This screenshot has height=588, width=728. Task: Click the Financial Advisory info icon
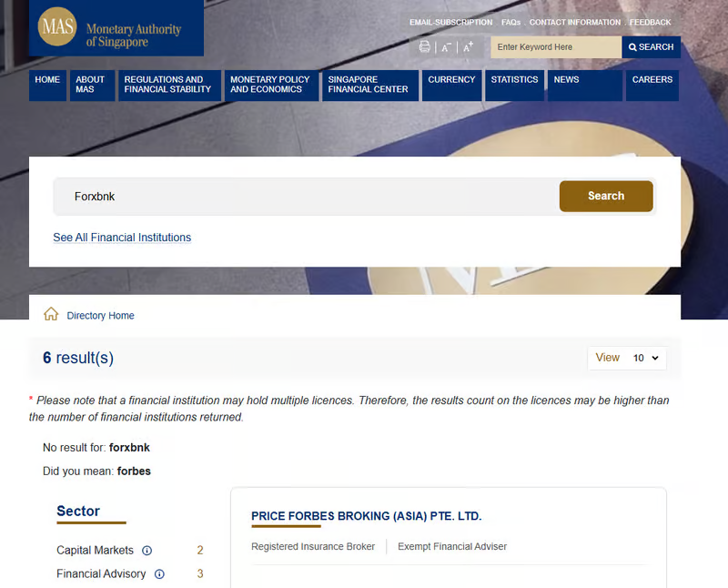pyautogui.click(x=159, y=574)
